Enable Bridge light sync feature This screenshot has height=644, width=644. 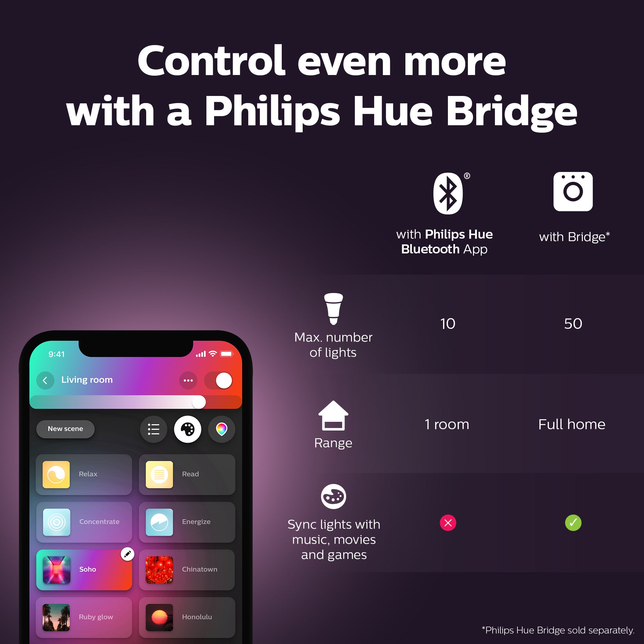point(573,523)
